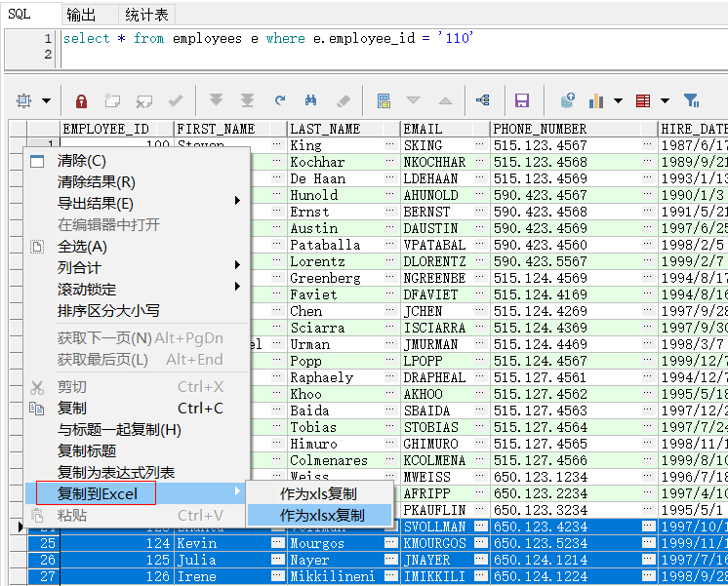Click the HIRE_DATE column header
The width and height of the screenshot is (728, 586).
[693, 129]
